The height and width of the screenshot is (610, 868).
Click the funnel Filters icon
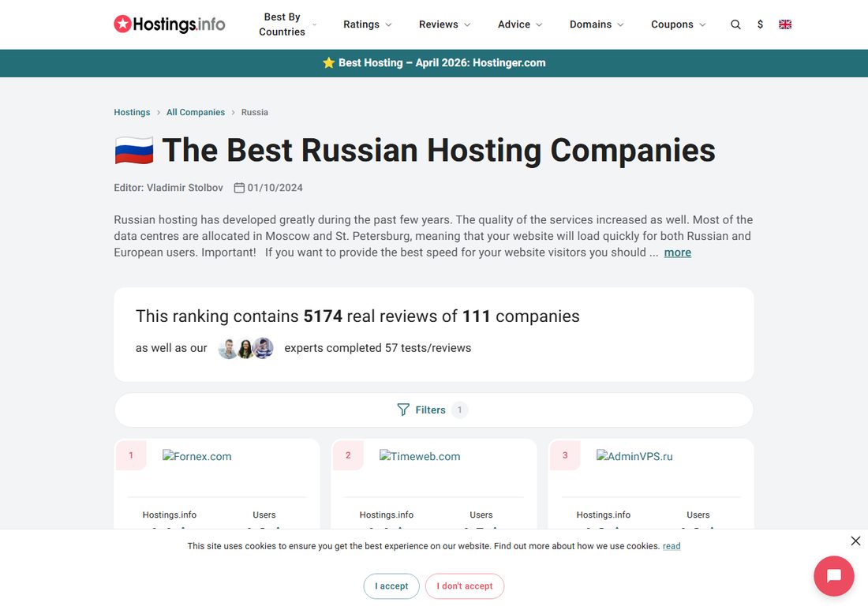click(x=403, y=410)
